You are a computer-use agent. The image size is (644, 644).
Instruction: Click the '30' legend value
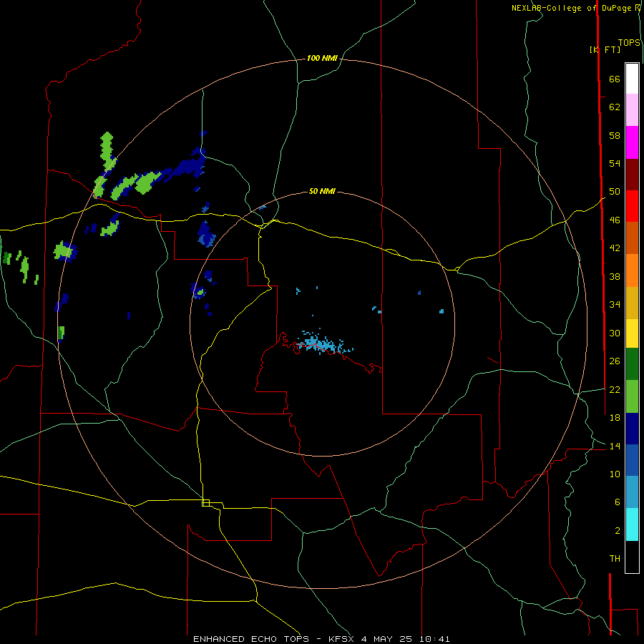tap(615, 333)
